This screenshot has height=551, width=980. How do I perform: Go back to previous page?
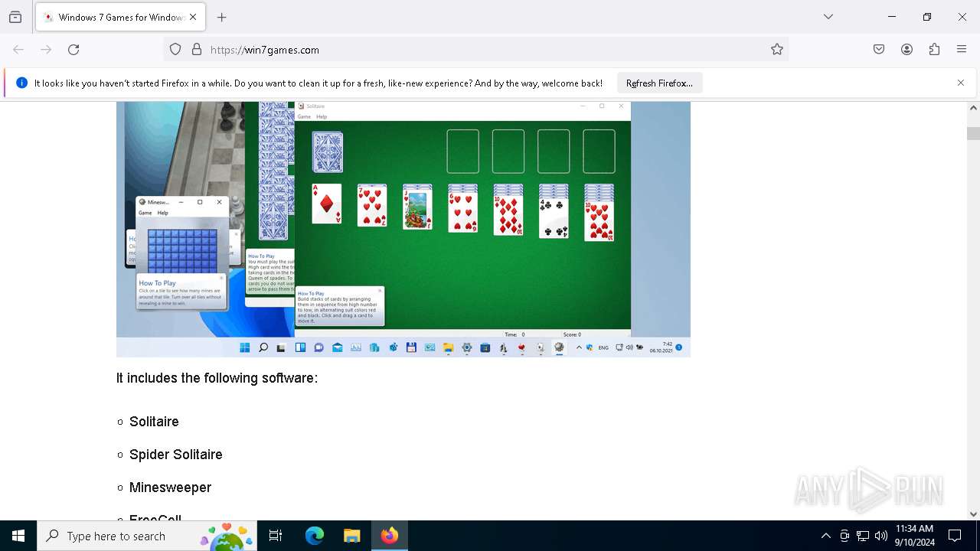point(18,50)
